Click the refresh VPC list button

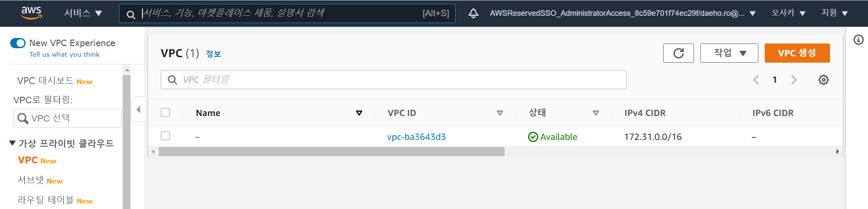click(x=678, y=53)
